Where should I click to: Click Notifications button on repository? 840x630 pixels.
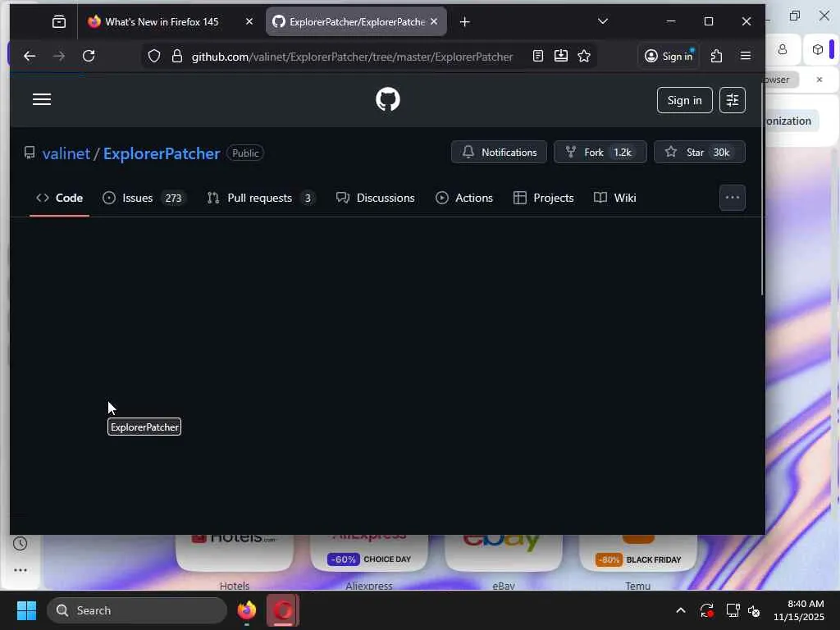point(499,152)
